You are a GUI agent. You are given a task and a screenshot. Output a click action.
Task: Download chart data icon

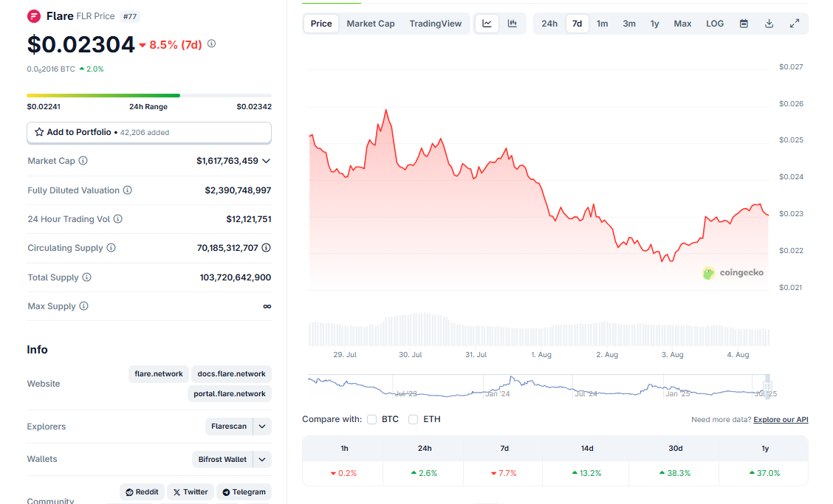(769, 24)
